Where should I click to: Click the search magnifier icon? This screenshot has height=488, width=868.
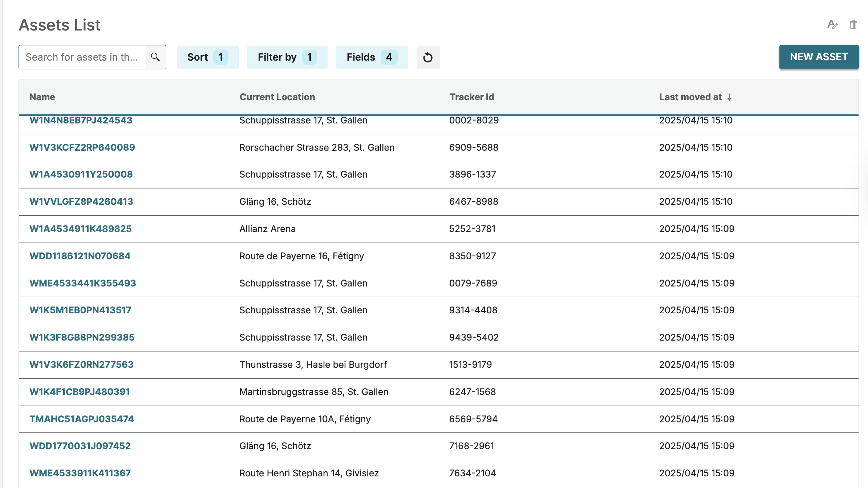click(x=155, y=57)
